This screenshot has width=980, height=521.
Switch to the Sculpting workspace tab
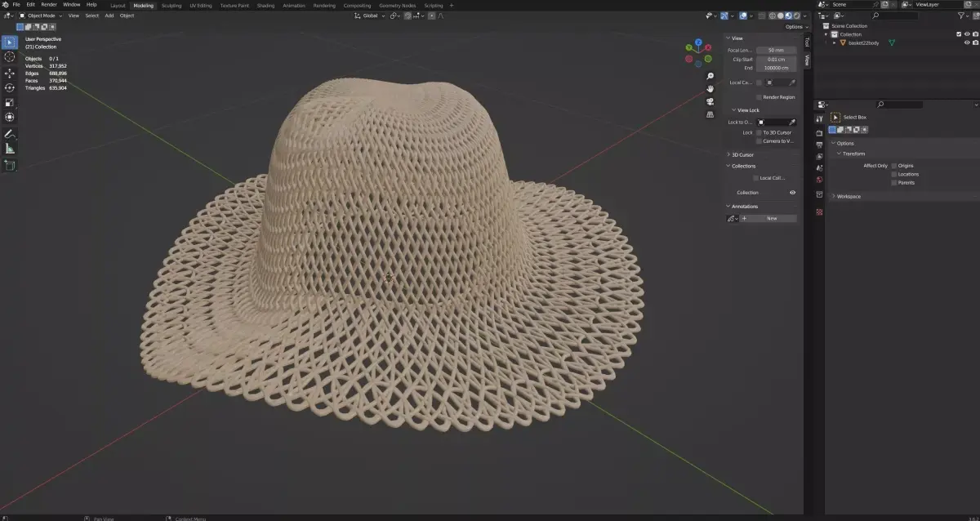point(171,5)
